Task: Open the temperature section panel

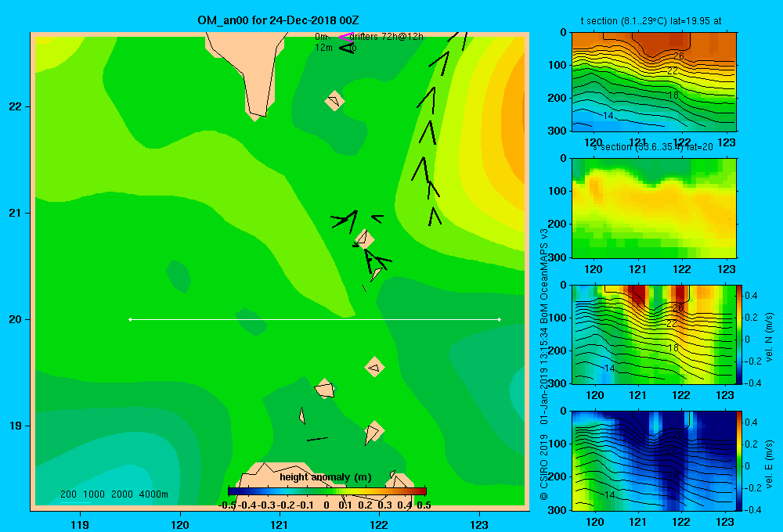Action: [654, 82]
